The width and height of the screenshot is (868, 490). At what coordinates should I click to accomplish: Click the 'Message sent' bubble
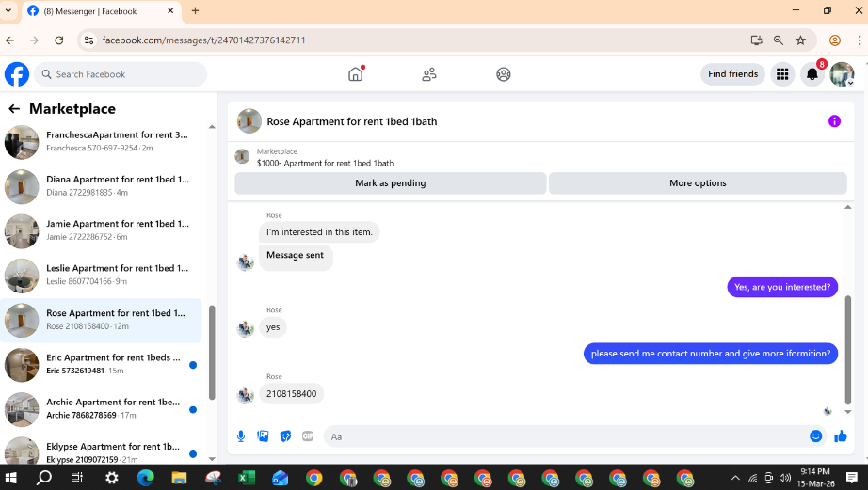[x=295, y=257]
